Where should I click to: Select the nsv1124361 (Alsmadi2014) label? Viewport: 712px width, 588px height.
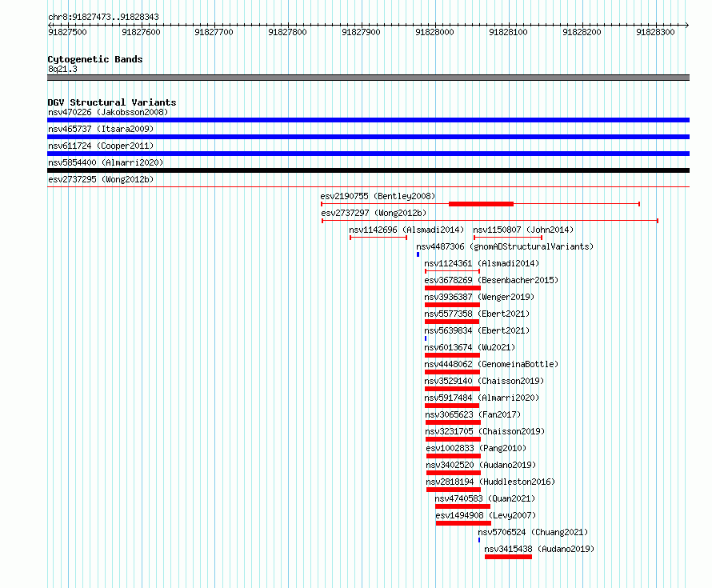pos(482,263)
